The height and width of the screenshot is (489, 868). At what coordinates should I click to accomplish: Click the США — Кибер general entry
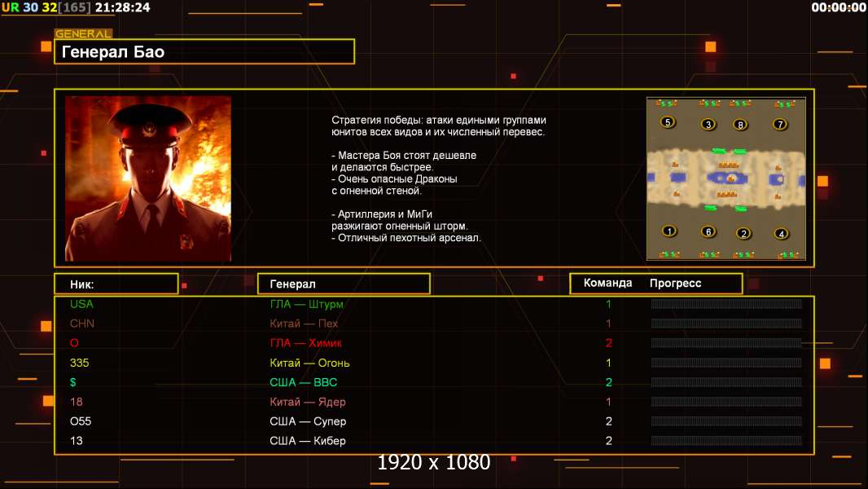(308, 441)
